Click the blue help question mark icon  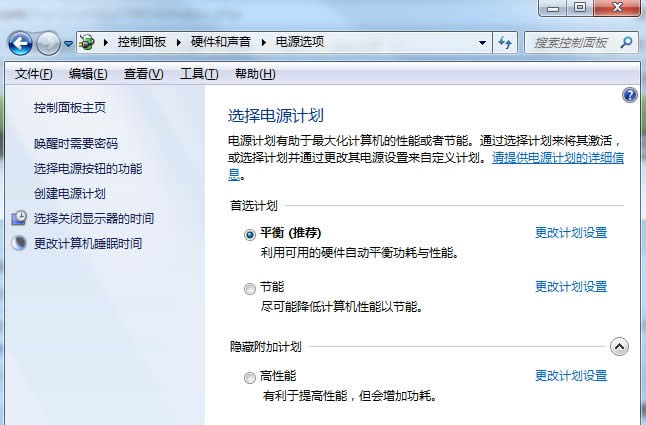[630, 95]
